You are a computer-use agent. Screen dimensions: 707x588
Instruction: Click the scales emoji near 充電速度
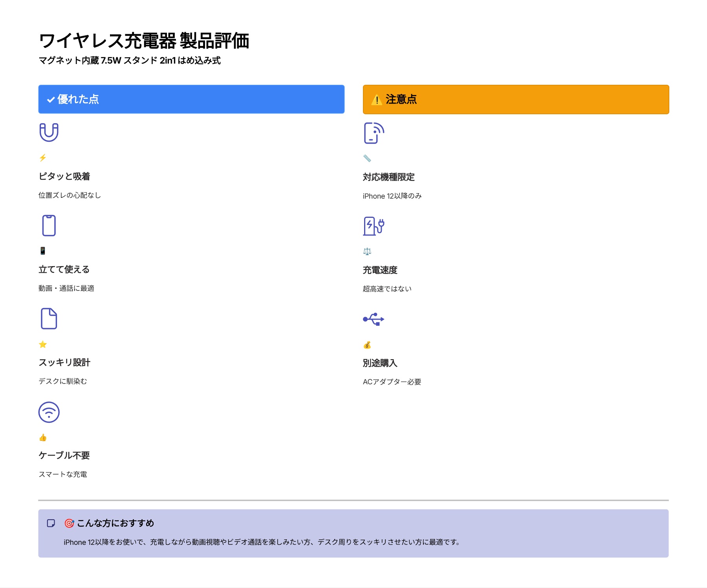(367, 251)
